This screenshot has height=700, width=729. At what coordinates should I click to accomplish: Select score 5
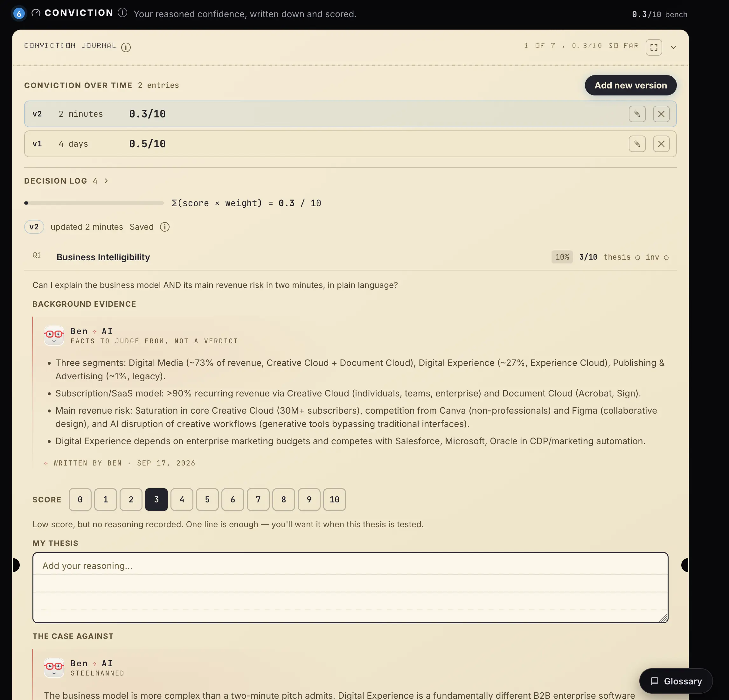coord(207,500)
